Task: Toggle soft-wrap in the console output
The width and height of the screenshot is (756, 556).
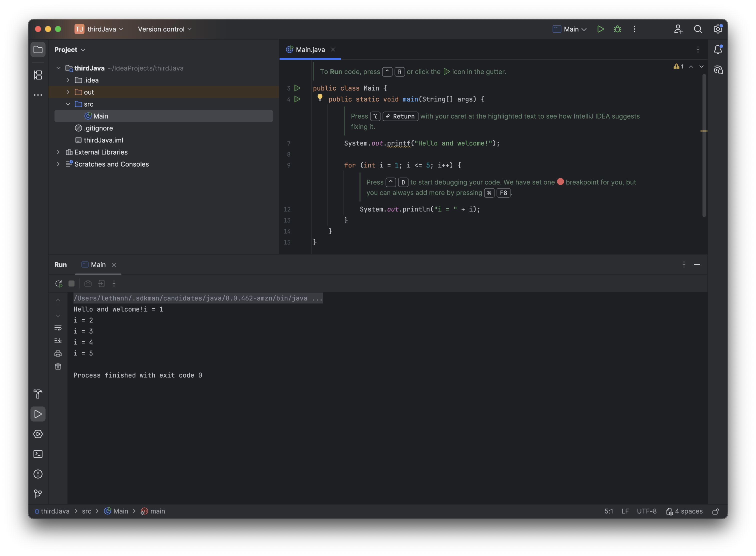Action: 58,327
